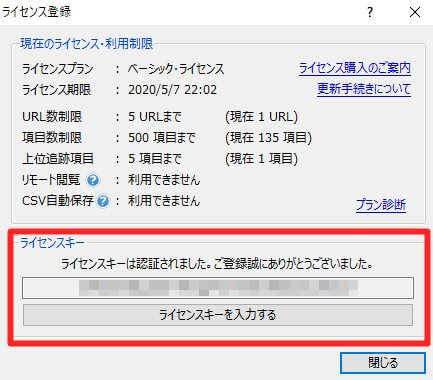
Task: Click the ライセンスキーは認証されました confirmation message
Action: click(217, 264)
